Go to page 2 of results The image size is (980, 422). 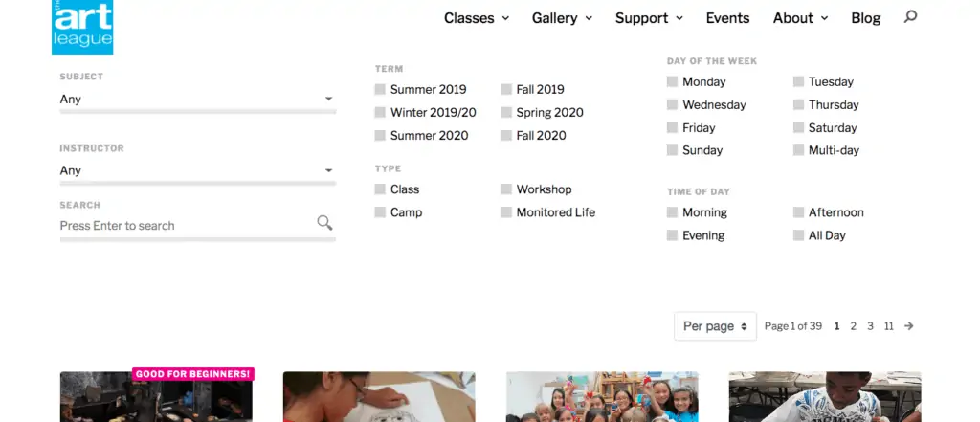853,325
